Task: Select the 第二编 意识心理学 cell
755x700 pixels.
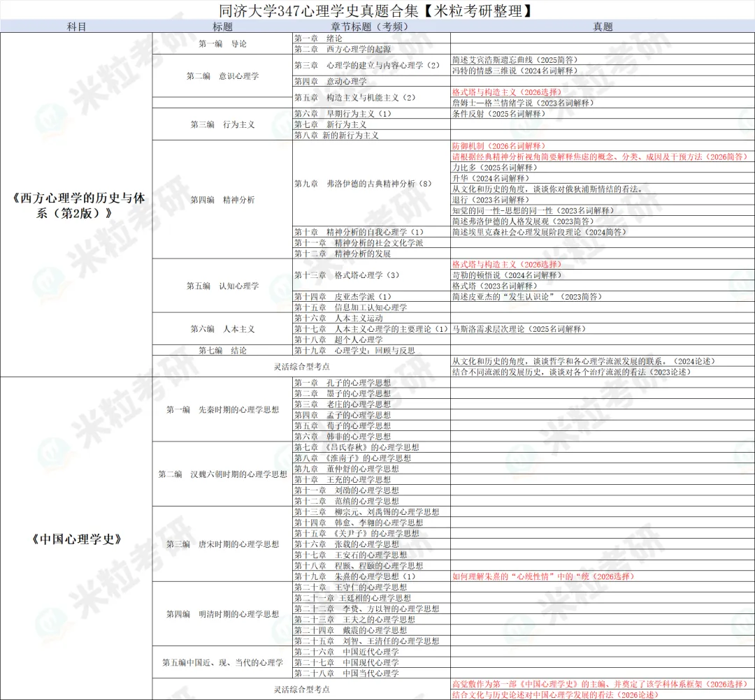Action: pos(222,76)
